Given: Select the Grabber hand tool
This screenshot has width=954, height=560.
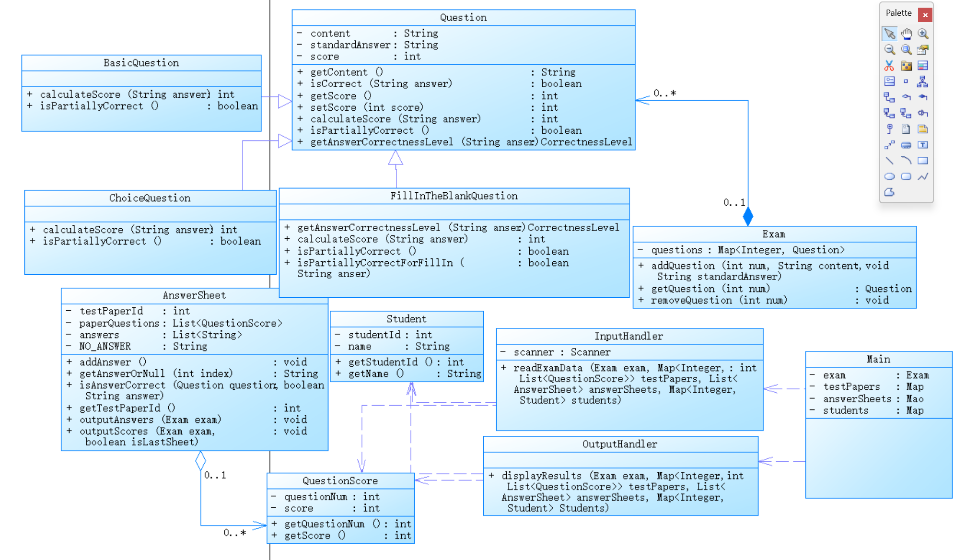Looking at the screenshot, I should point(906,34).
